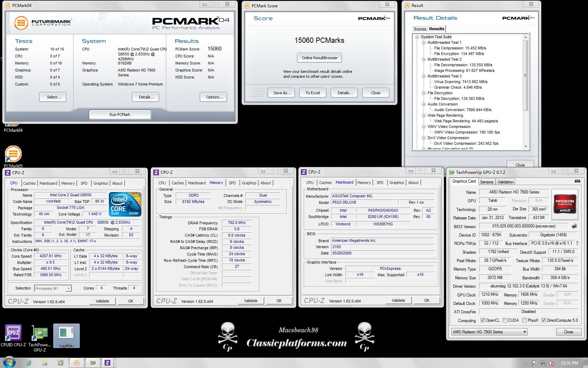
Task: Open Caches tab in first CPU-Z window
Action: point(29,183)
